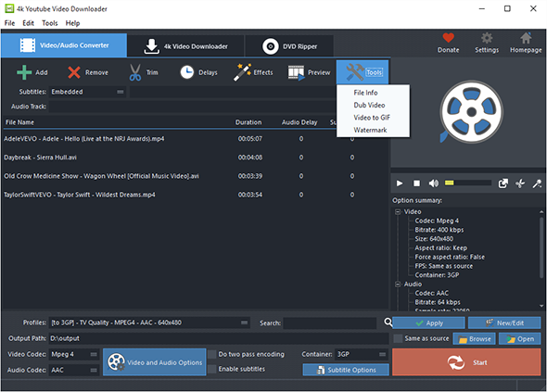Collapse the Audio node in Option summary

398,285
